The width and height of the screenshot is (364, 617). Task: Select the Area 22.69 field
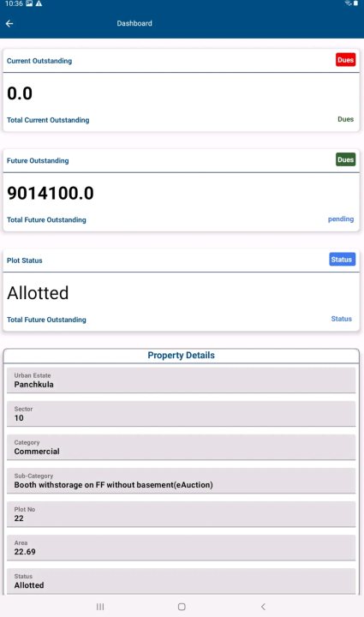(x=182, y=548)
